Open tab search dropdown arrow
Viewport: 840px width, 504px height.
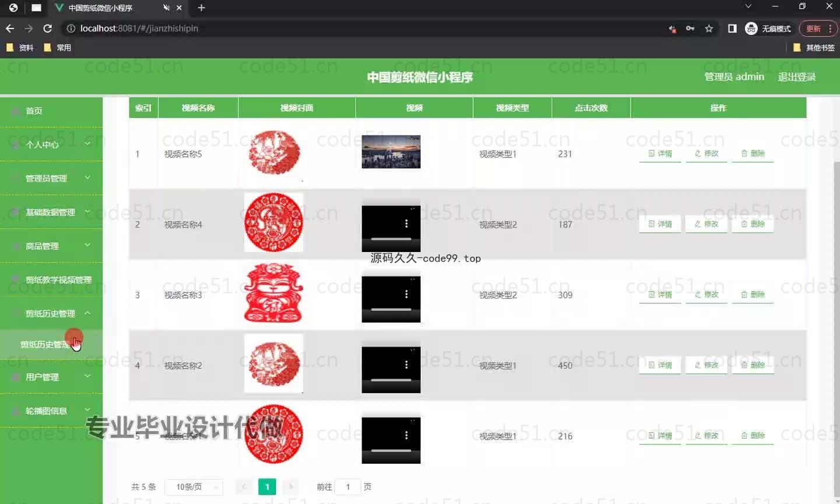tap(748, 6)
